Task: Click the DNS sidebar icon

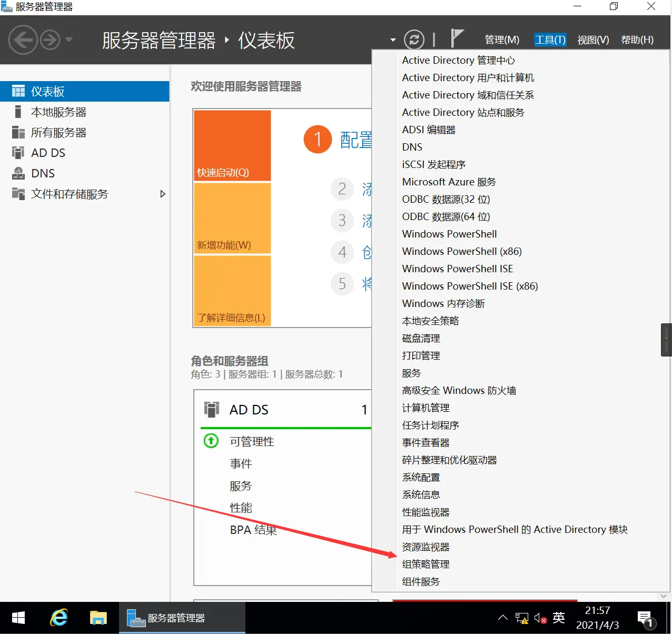Action: (x=18, y=173)
